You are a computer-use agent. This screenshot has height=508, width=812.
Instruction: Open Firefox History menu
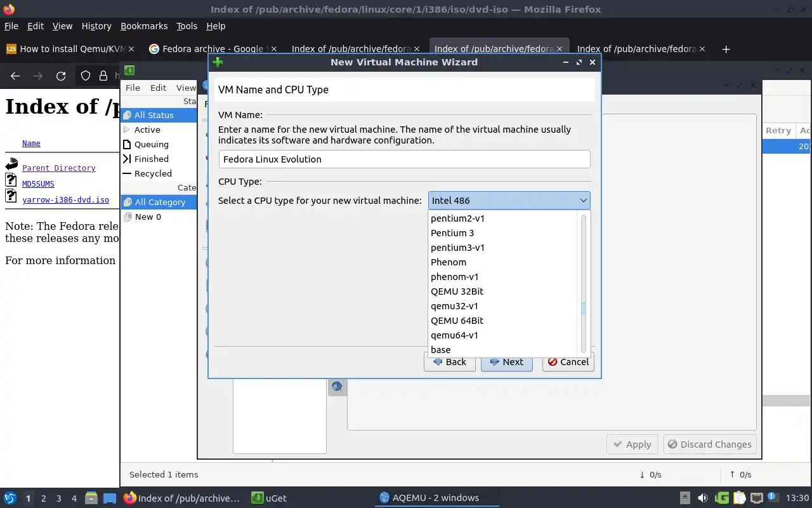[96, 26]
